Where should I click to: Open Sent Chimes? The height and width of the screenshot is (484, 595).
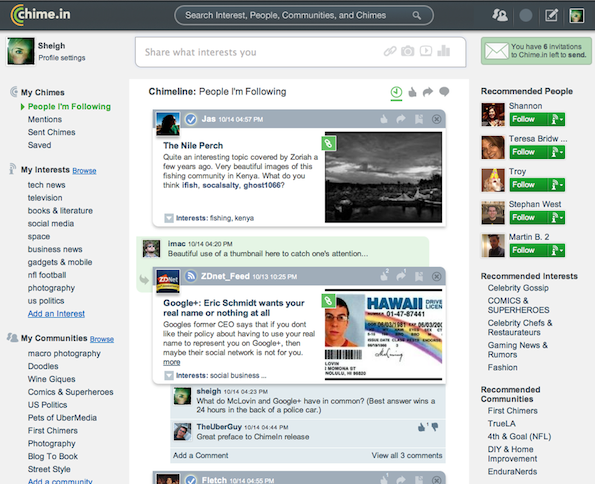click(x=52, y=132)
